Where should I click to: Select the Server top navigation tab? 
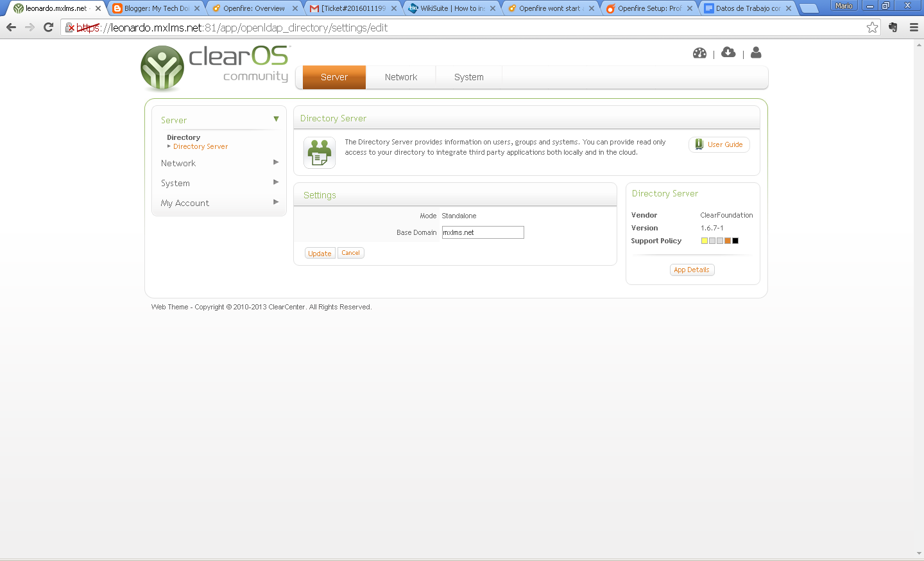pos(334,77)
